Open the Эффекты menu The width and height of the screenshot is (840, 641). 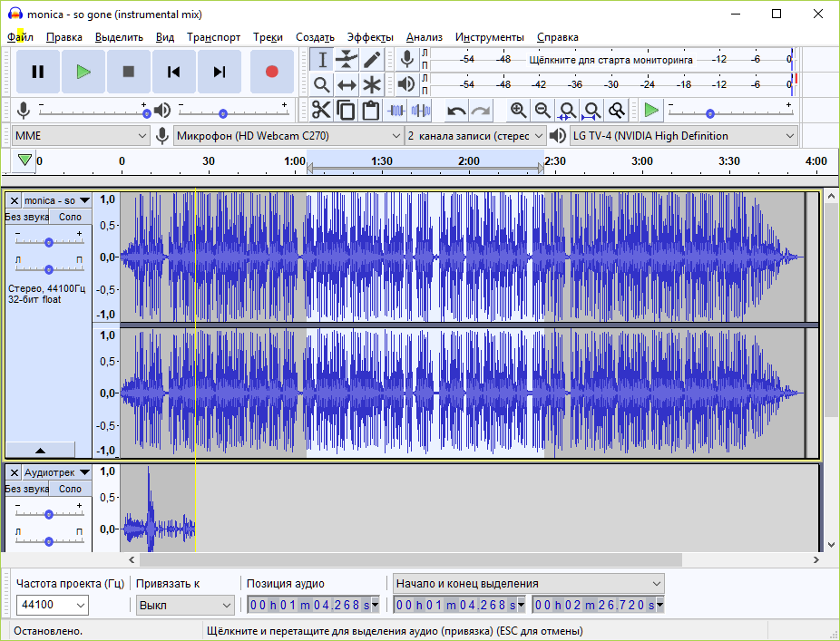(x=370, y=37)
